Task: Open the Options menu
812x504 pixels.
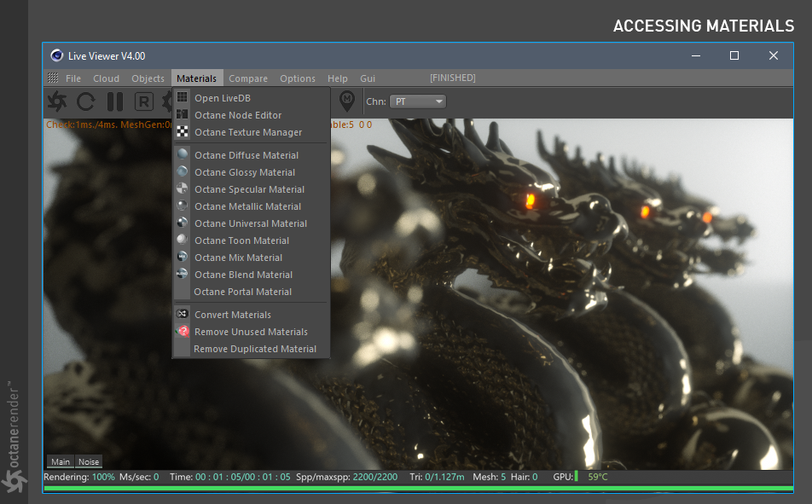Action: click(298, 78)
